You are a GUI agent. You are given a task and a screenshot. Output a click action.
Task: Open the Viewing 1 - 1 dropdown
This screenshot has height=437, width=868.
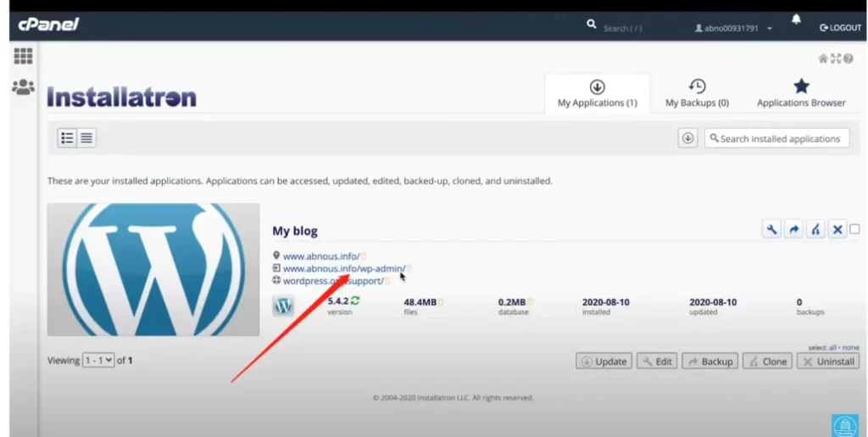click(x=98, y=360)
